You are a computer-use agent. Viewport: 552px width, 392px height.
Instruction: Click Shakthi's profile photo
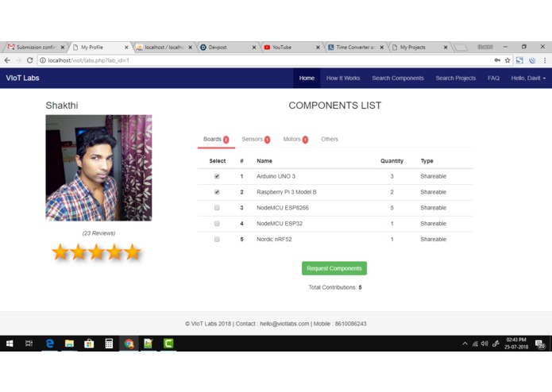(x=98, y=167)
